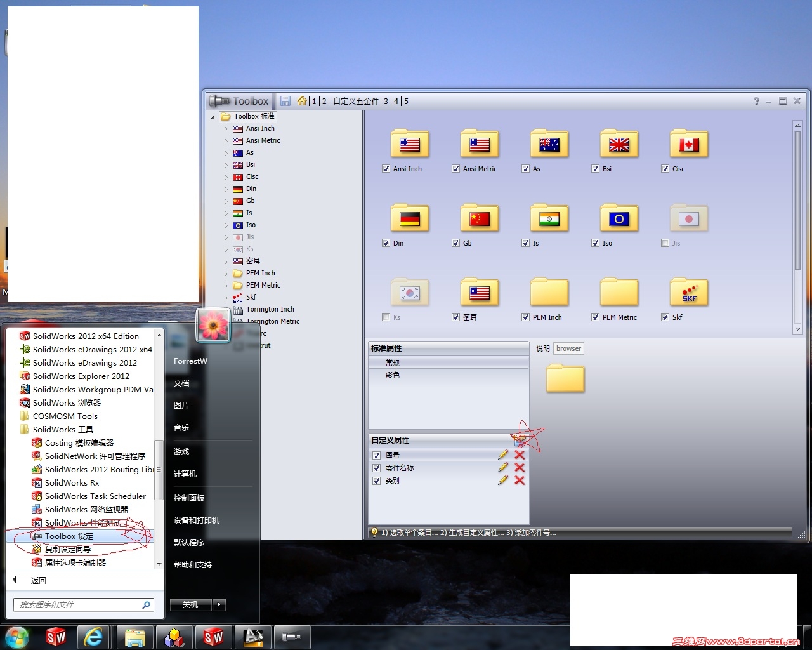
Task: Open 帮助和支持 in the Start menu
Action: coord(193,565)
